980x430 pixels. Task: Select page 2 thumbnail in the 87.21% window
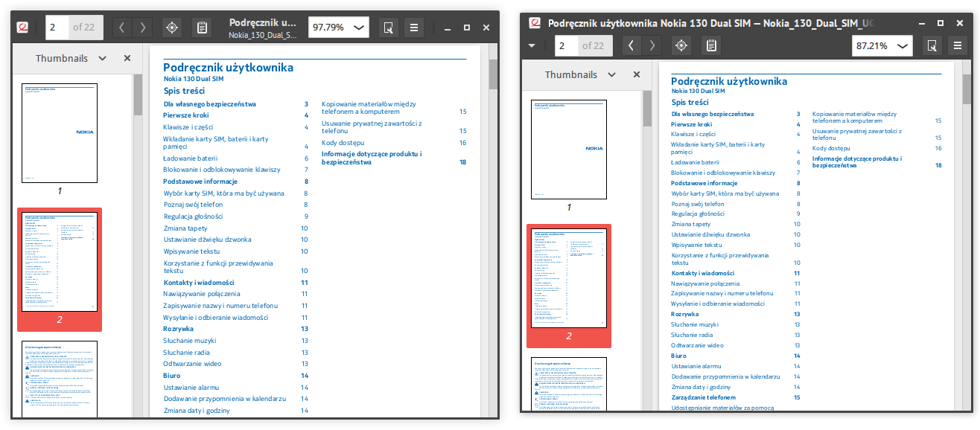[569, 277]
